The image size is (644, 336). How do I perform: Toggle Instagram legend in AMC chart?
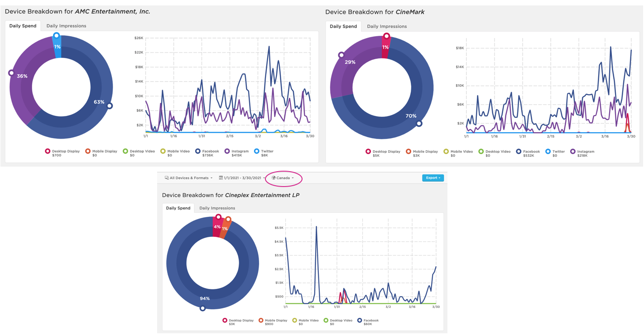click(236, 153)
